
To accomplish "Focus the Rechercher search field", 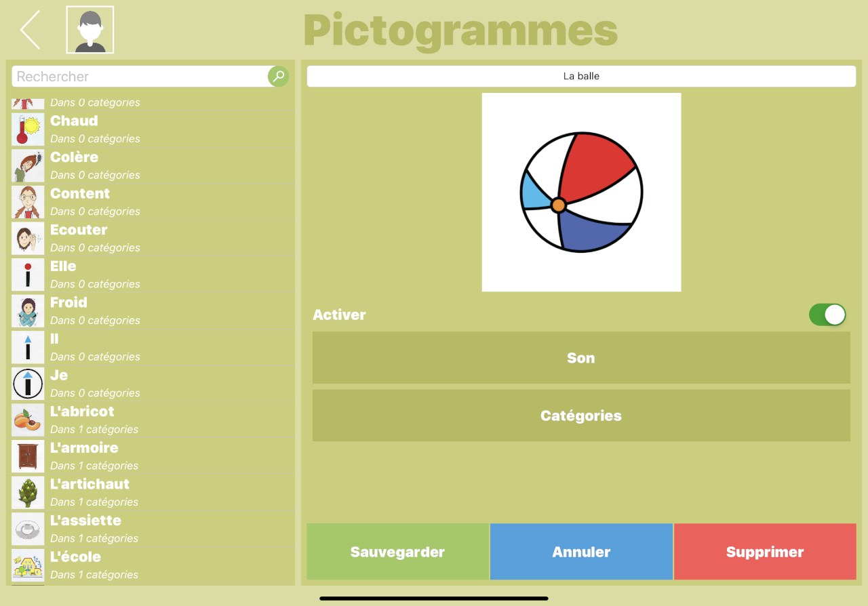I will click(x=139, y=77).
